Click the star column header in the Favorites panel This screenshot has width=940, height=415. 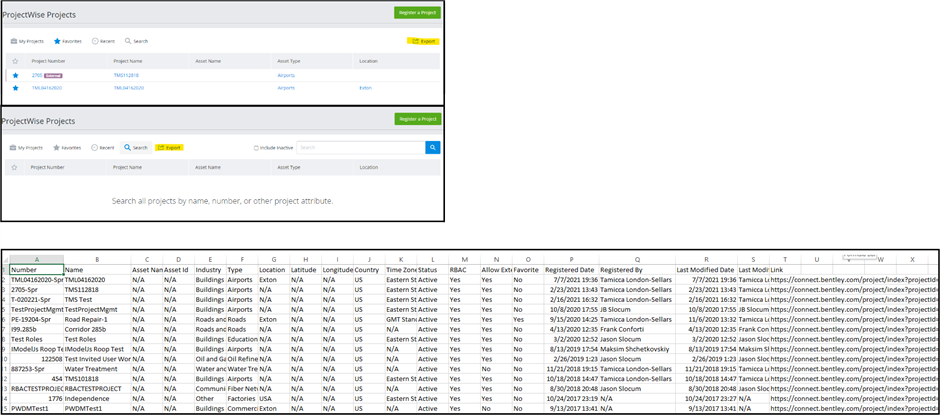[x=15, y=61]
